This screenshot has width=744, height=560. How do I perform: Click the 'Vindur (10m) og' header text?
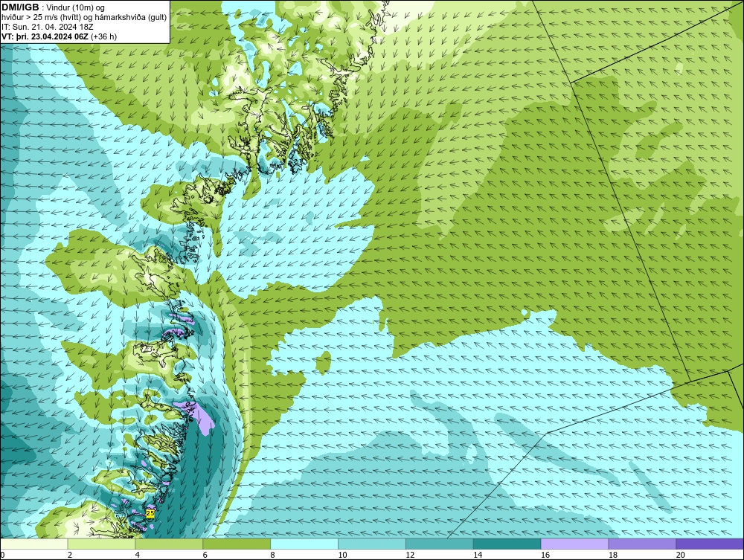77,8
